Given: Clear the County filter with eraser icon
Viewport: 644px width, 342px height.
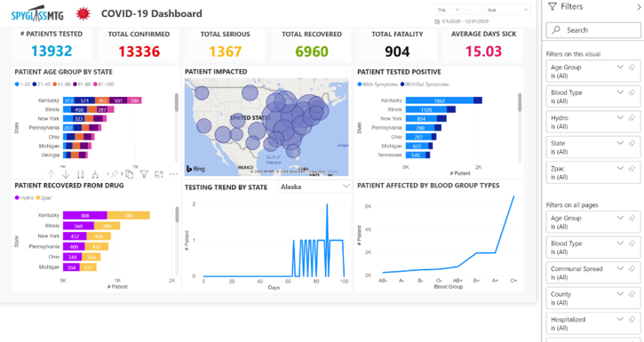Looking at the screenshot, I should [632, 294].
